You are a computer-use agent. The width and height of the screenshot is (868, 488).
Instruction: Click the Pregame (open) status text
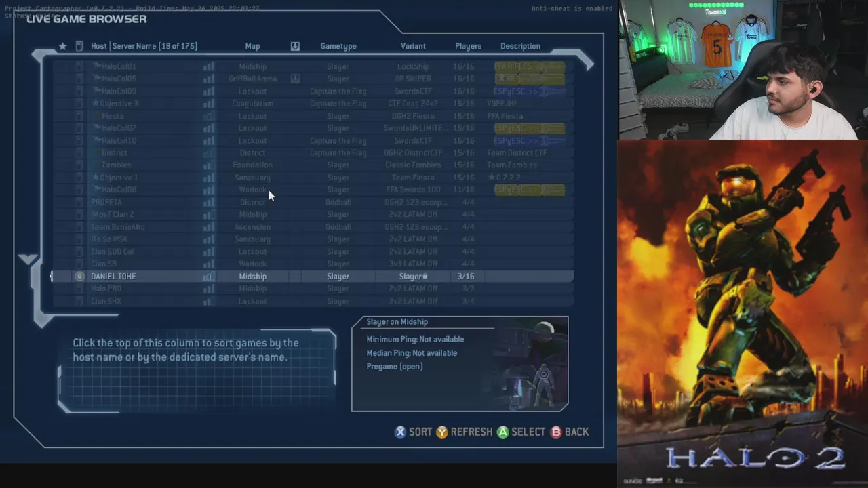pyautogui.click(x=395, y=366)
